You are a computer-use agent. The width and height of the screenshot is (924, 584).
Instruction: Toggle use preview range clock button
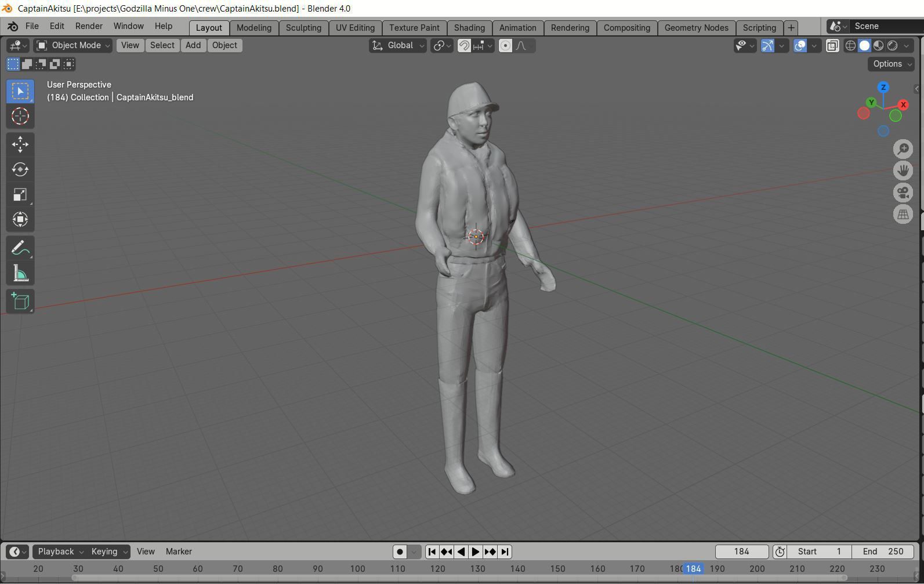780,552
